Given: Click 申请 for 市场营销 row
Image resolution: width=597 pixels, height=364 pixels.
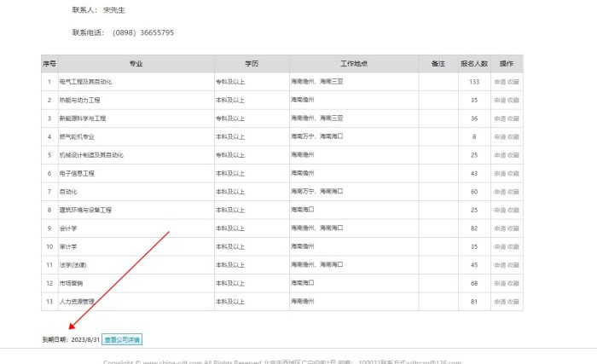Looking at the screenshot, I should coord(499,283).
